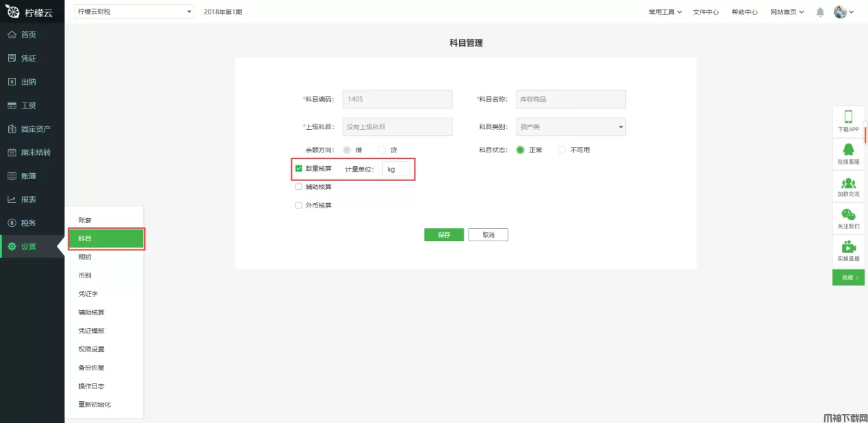Click the notification bell icon
The image size is (868, 423).
(x=820, y=12)
